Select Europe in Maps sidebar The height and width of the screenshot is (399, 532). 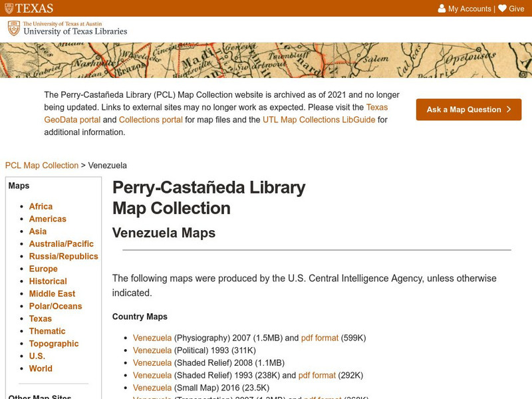click(43, 269)
